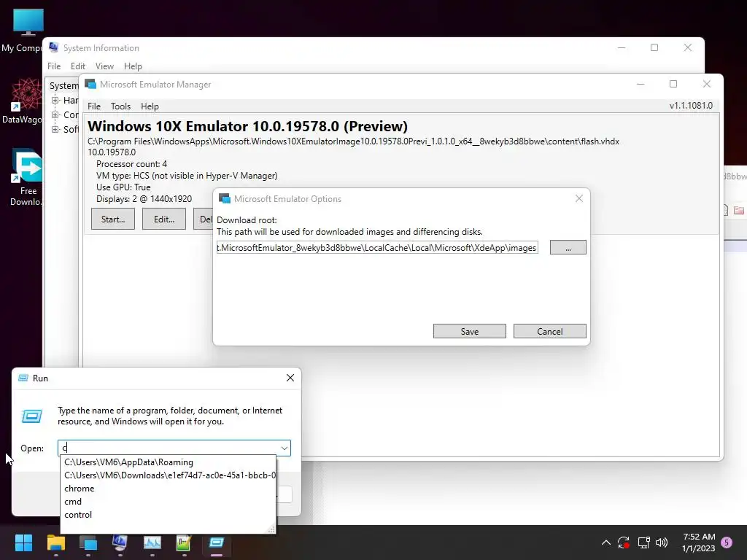Open the File menu in System Information
The width and height of the screenshot is (747, 560).
click(54, 66)
